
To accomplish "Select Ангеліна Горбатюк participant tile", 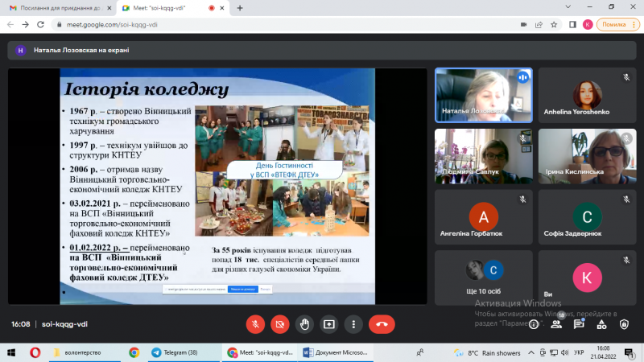I will pyautogui.click(x=484, y=216).
